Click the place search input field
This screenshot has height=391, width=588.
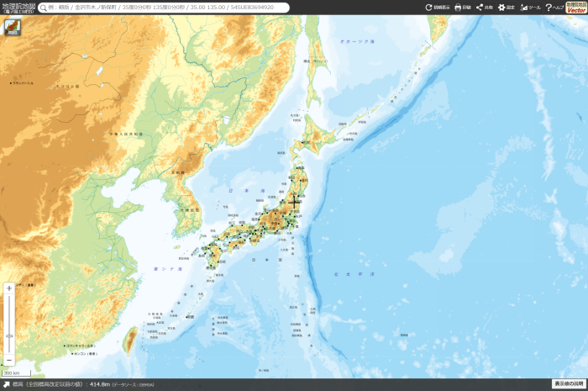pos(168,8)
